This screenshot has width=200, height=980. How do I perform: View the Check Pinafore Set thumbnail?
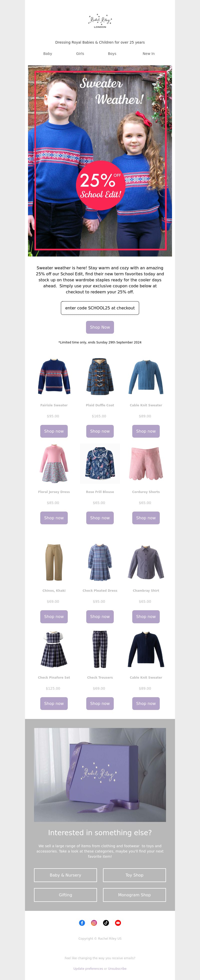point(54,649)
